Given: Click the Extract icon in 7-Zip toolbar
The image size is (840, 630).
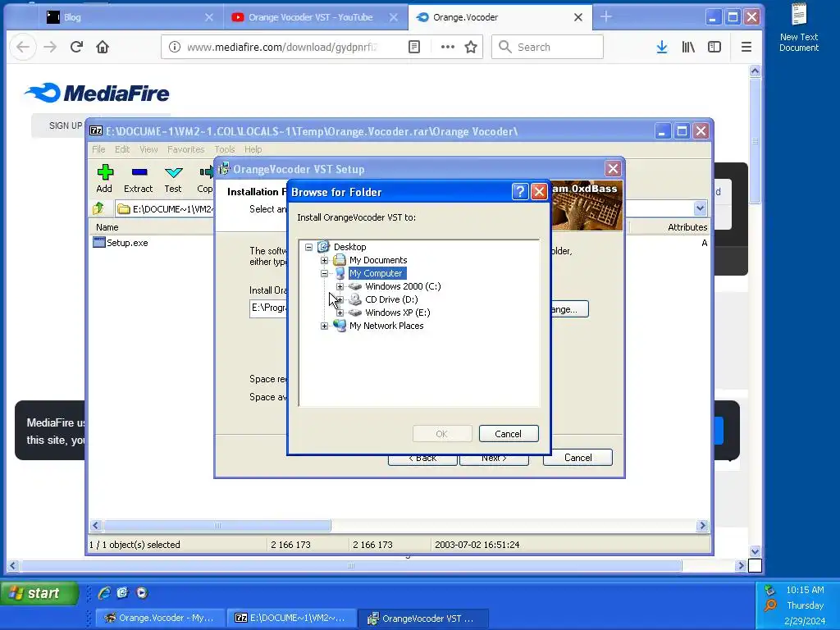Looking at the screenshot, I should click(x=139, y=172).
